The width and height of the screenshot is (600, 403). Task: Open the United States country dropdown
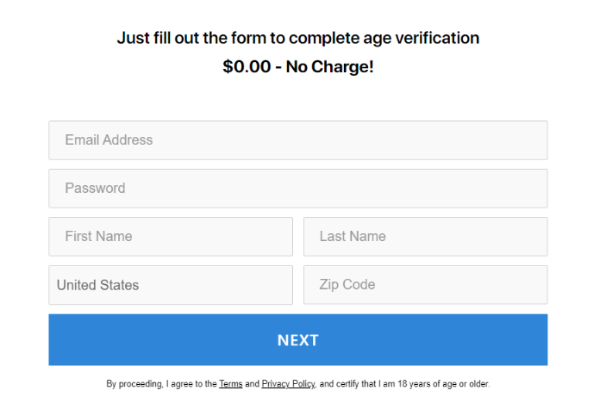pos(170,285)
